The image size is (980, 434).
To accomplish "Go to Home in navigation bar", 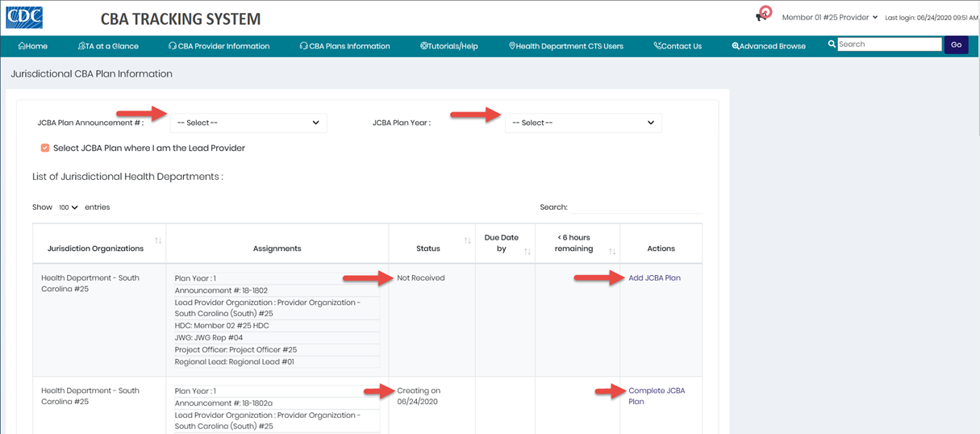I will click(x=33, y=46).
